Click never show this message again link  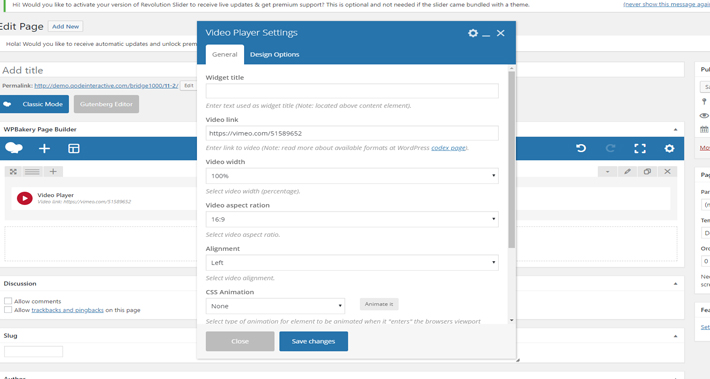click(x=667, y=5)
